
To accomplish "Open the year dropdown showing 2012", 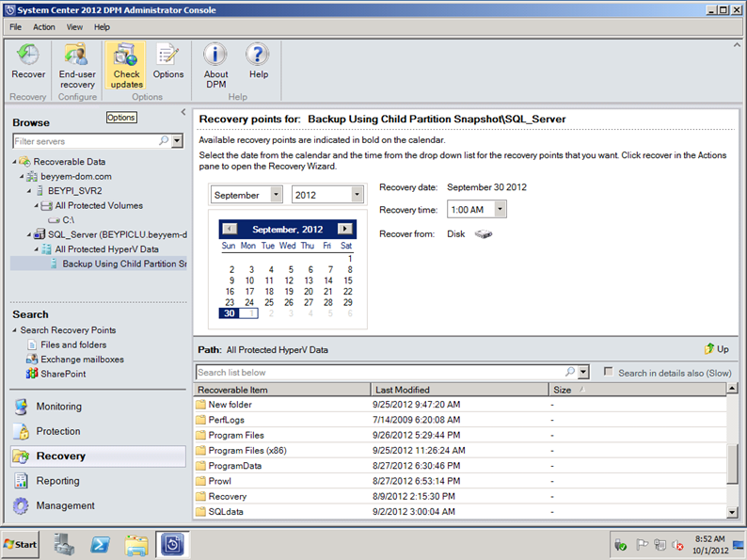I will click(357, 195).
